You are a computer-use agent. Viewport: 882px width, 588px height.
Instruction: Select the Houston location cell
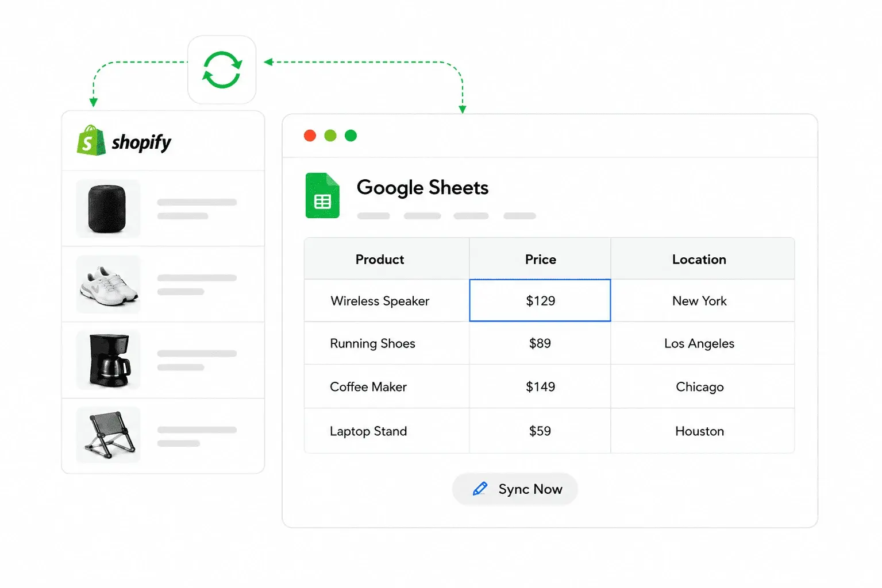pyautogui.click(x=703, y=431)
